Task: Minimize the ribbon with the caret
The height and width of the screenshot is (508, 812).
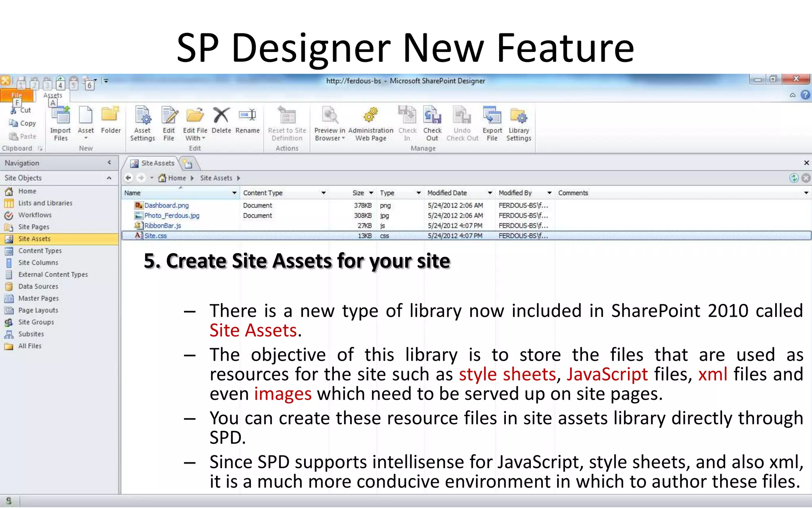Action: click(x=793, y=95)
